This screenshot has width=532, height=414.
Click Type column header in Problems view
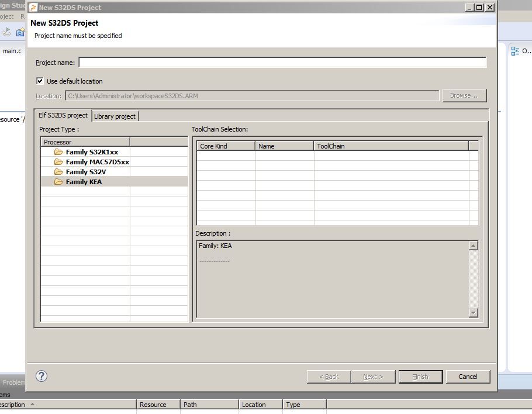[x=305, y=405]
